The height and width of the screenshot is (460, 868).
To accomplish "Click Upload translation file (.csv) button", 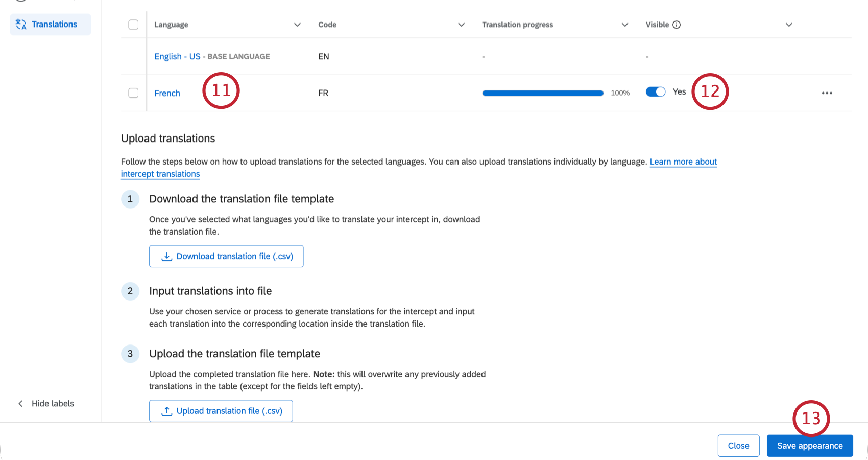I will pyautogui.click(x=221, y=411).
